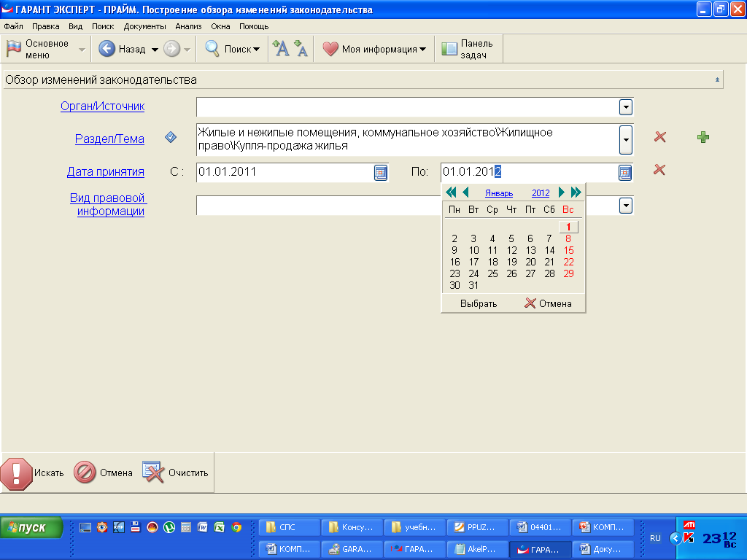Click the Орган/Источник link
This screenshot has width=747, height=560.
coord(102,106)
